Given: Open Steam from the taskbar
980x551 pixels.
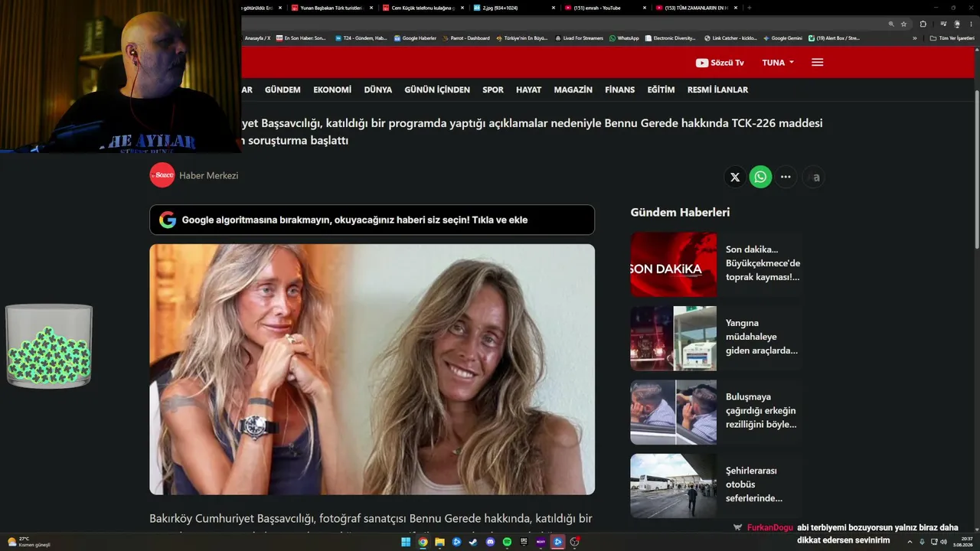Looking at the screenshot, I should pos(473,542).
